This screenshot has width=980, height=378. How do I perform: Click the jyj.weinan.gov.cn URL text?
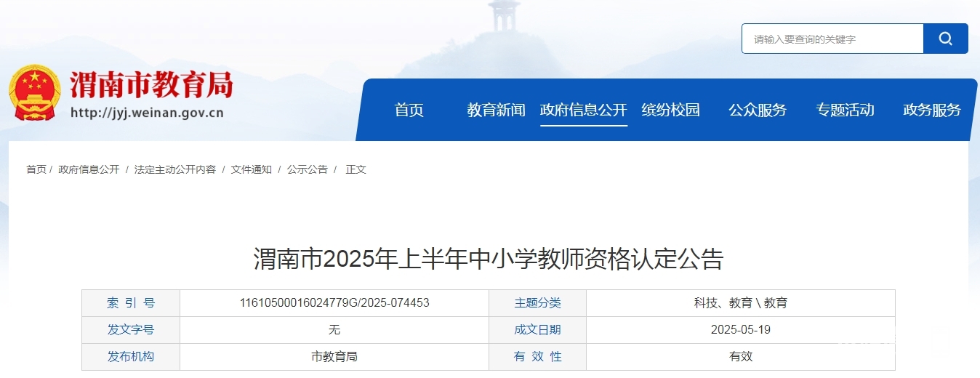tap(147, 113)
